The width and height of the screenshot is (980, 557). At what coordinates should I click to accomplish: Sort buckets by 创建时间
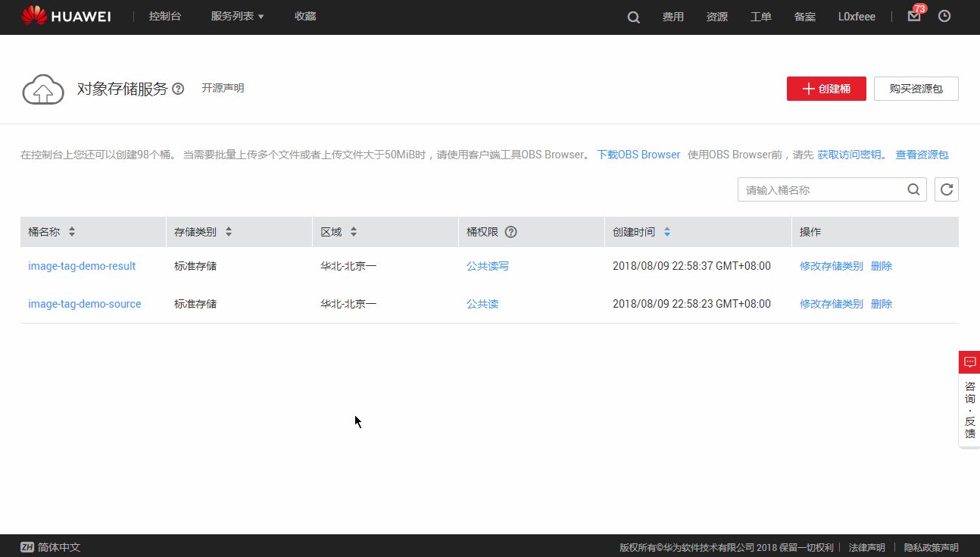(x=666, y=232)
